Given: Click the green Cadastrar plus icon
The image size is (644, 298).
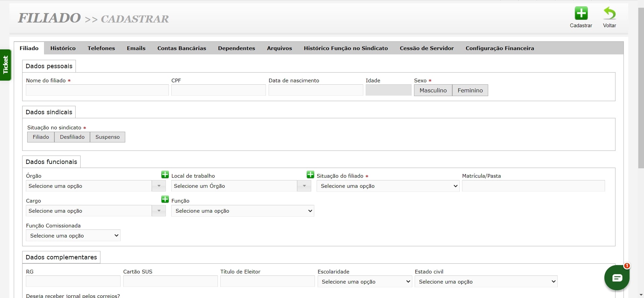Looking at the screenshot, I should coord(581,14).
